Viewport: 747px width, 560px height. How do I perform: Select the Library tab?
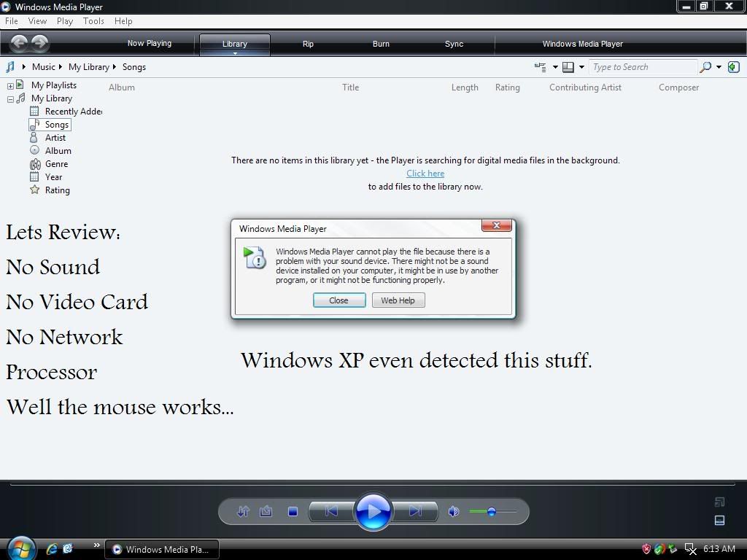pos(235,43)
